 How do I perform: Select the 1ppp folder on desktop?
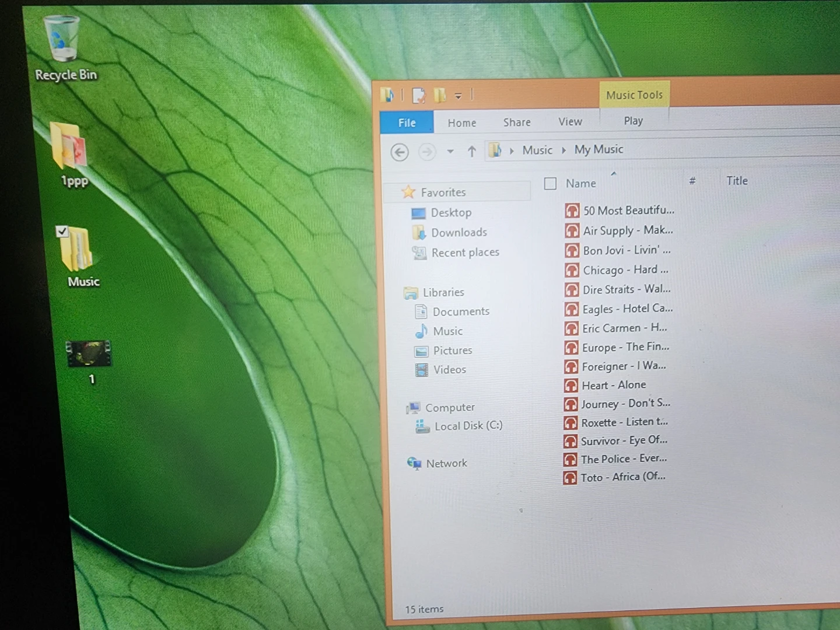point(72,155)
